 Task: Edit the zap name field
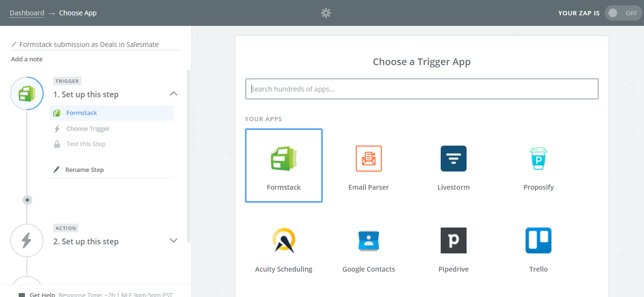[x=96, y=45]
